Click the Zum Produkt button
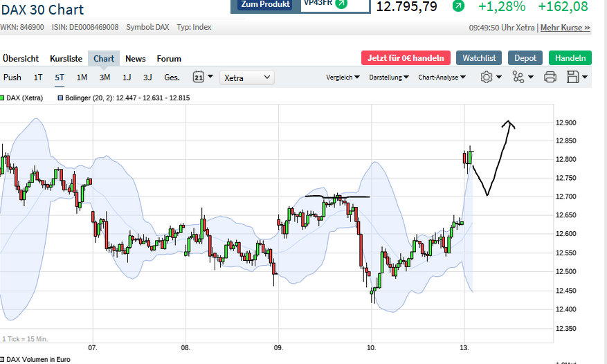Image resolution: width=607 pixels, height=364 pixels. 264,5
